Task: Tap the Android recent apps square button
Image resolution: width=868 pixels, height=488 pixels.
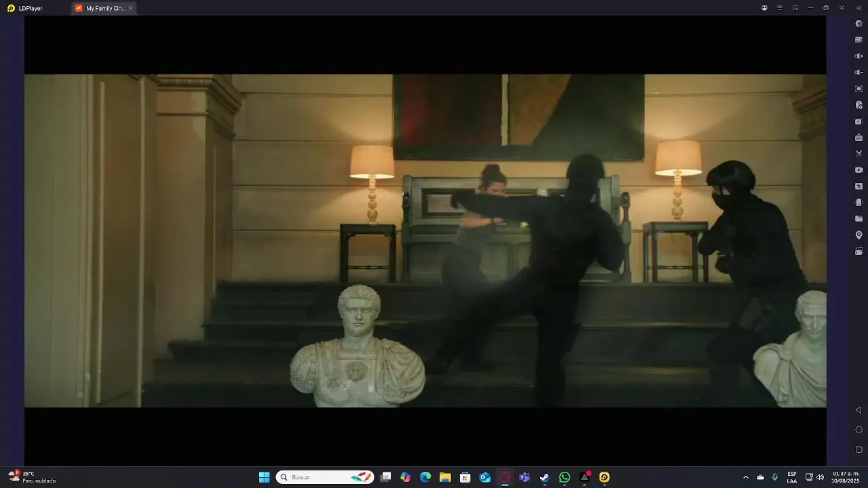Action: pos(859,449)
